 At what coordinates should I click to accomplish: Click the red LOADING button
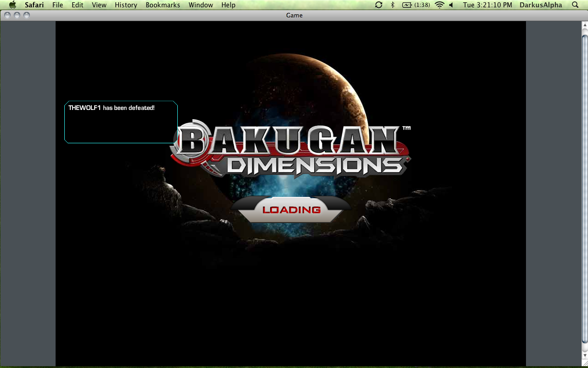(291, 210)
